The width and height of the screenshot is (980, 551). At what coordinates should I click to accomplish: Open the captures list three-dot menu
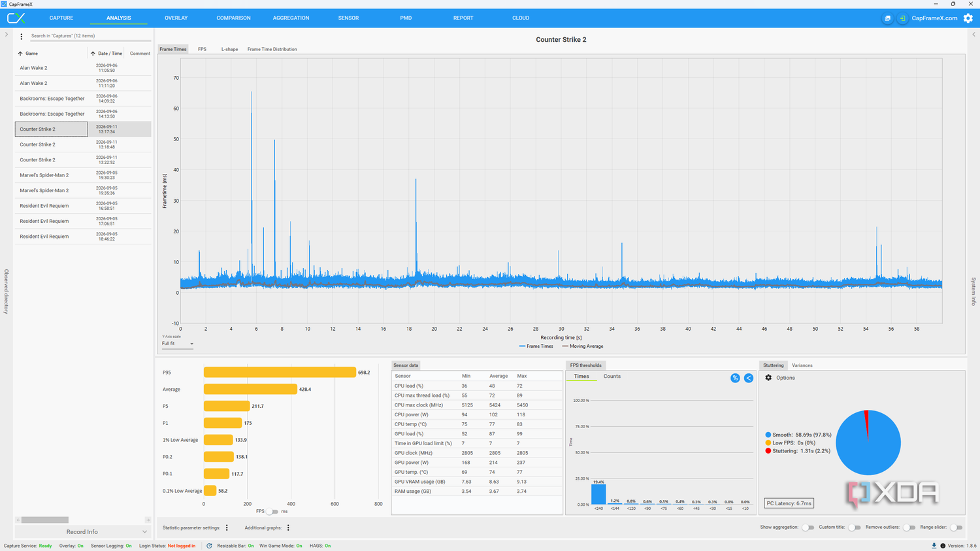click(22, 37)
